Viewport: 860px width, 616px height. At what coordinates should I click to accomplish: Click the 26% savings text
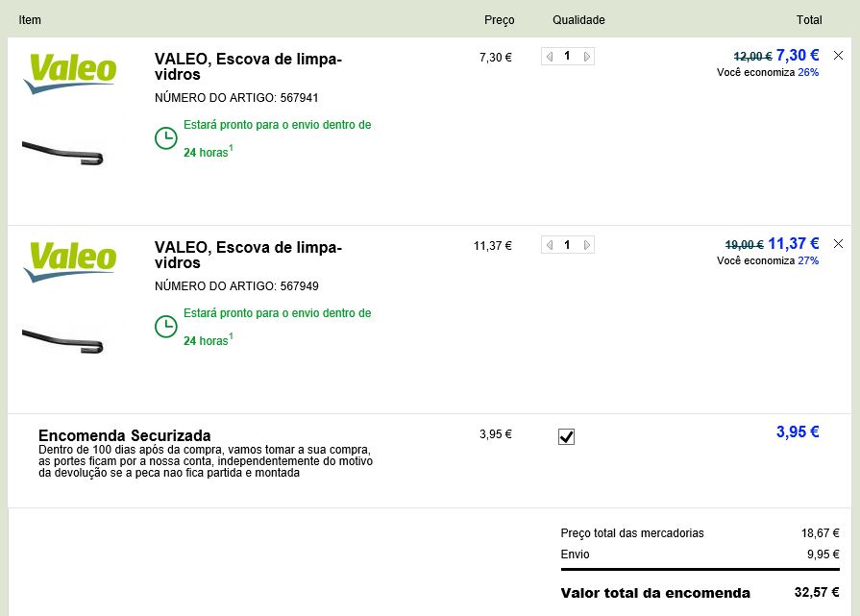pos(807,72)
